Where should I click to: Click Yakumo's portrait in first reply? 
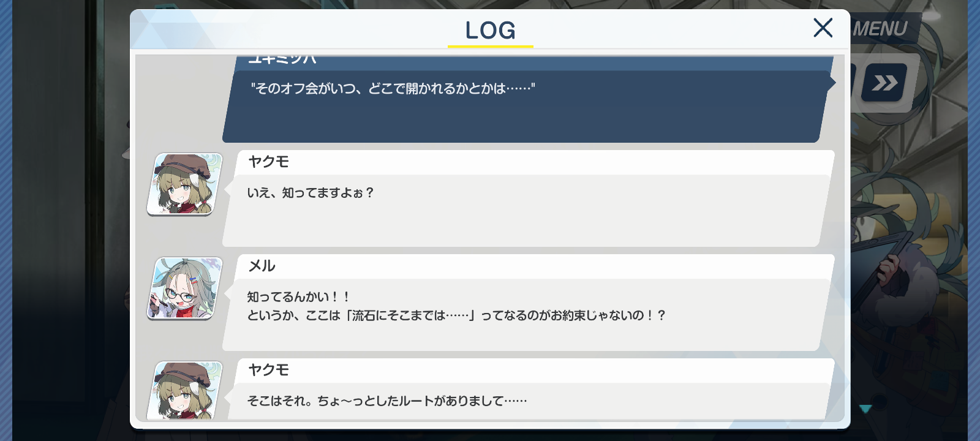(x=184, y=184)
